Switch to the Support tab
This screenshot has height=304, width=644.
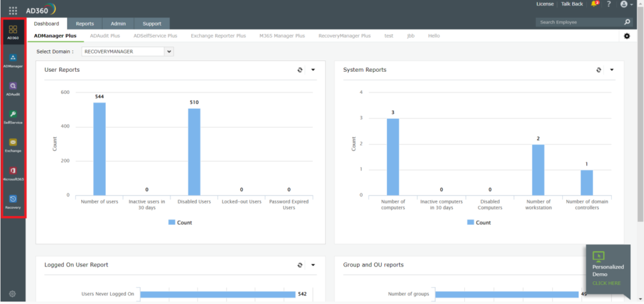pyautogui.click(x=152, y=24)
